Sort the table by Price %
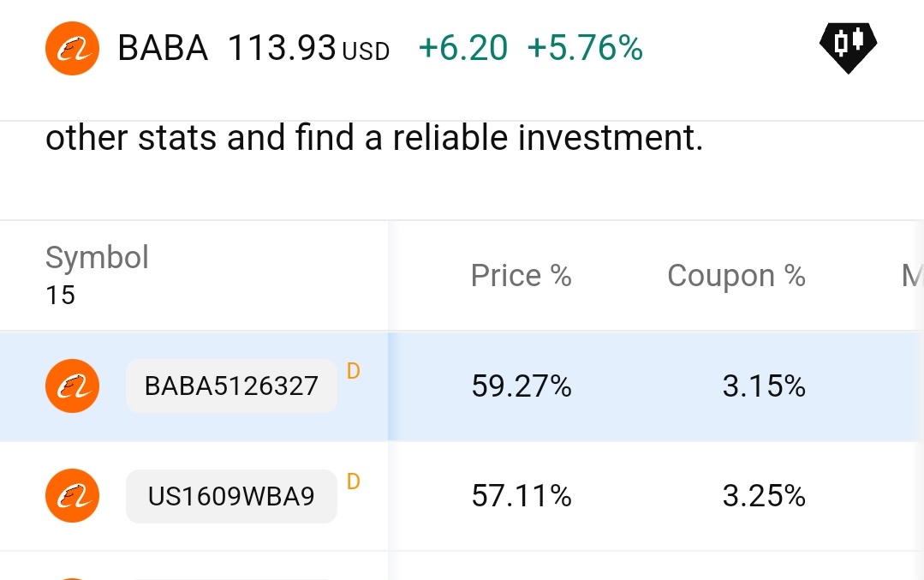The width and height of the screenshot is (924, 580). [521, 276]
